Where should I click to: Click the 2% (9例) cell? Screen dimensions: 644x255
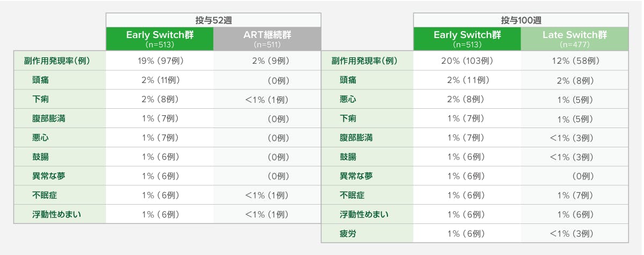267,61
